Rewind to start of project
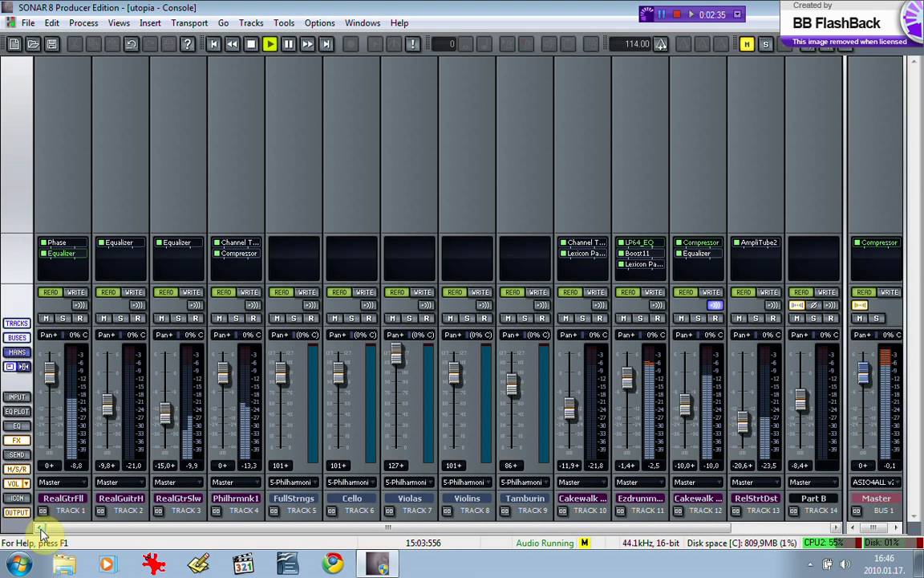Viewport: 924px width, 578px height. point(213,44)
